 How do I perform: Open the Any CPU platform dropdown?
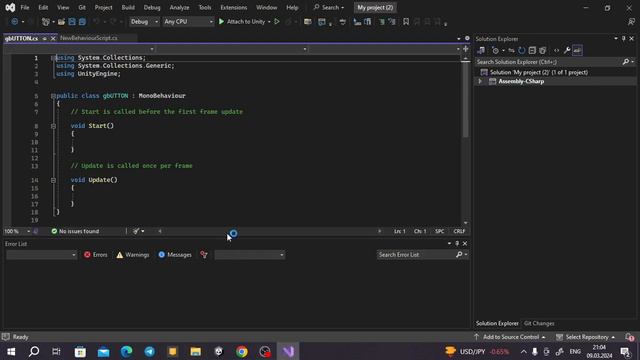point(188,22)
